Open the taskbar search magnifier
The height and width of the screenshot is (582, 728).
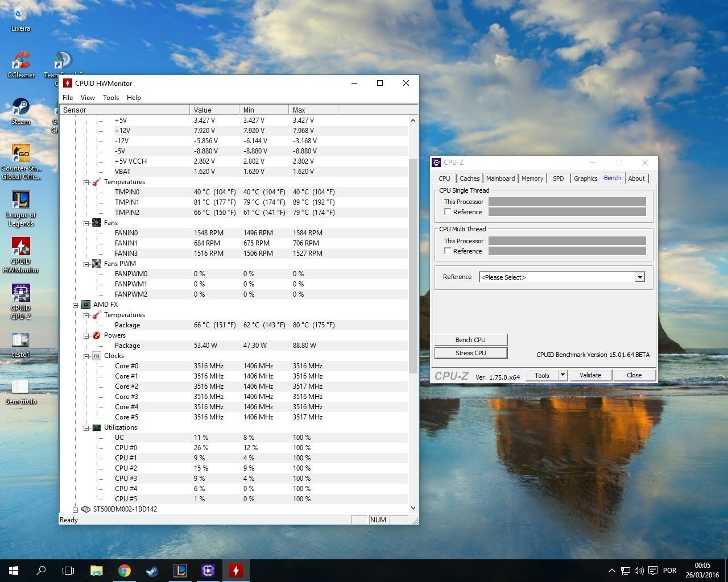pyautogui.click(x=41, y=571)
